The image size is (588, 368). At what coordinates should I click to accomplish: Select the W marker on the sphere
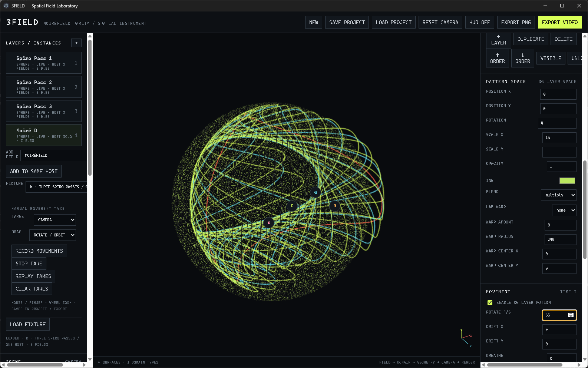click(268, 222)
